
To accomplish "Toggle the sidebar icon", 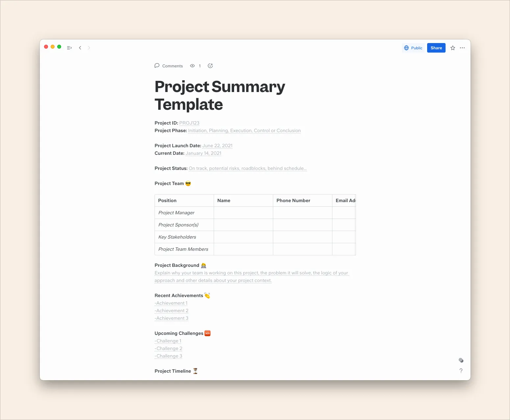I will tap(69, 48).
